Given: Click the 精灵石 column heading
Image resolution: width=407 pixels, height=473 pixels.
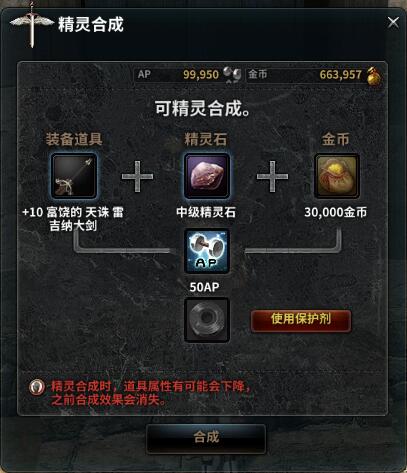Looking at the screenshot, I should click(x=206, y=139).
